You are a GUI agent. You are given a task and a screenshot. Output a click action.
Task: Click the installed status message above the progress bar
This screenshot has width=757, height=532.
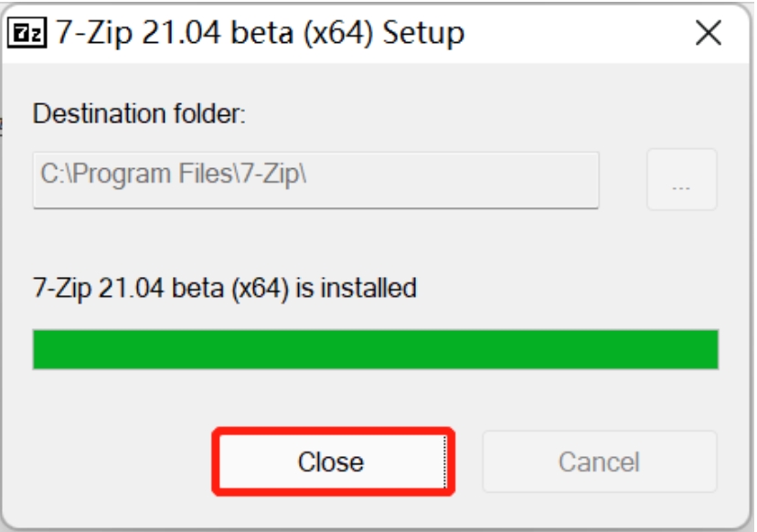coord(225,289)
